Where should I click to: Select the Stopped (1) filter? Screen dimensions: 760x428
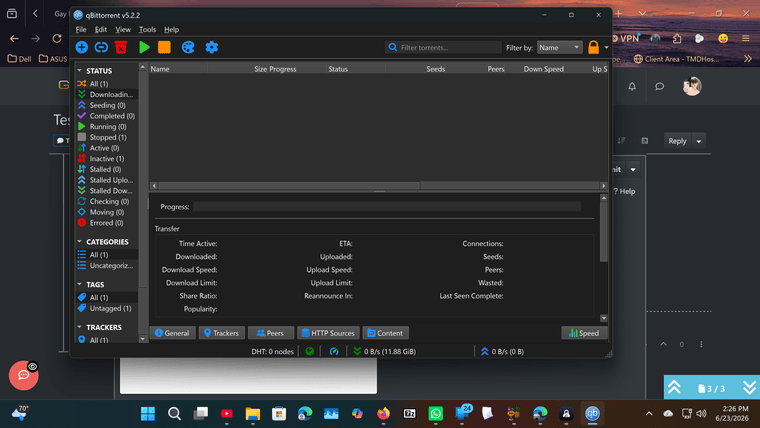coord(107,137)
